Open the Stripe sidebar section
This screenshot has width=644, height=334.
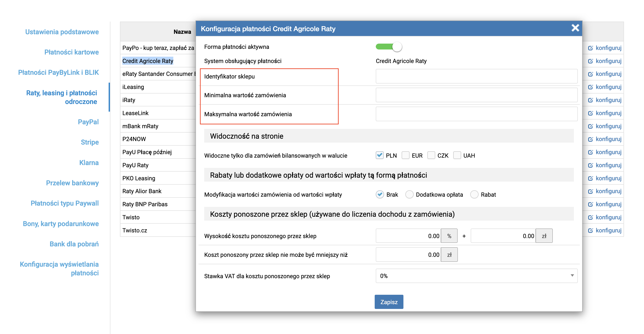(x=90, y=142)
